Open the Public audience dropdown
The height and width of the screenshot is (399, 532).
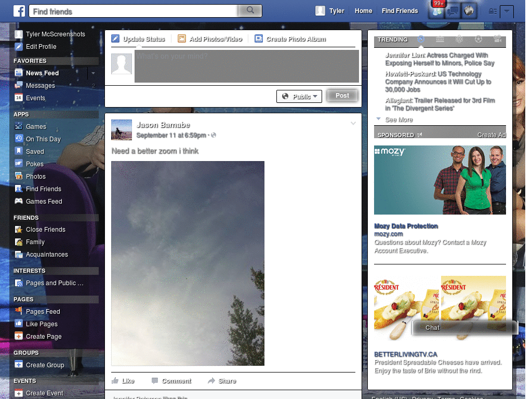[299, 96]
